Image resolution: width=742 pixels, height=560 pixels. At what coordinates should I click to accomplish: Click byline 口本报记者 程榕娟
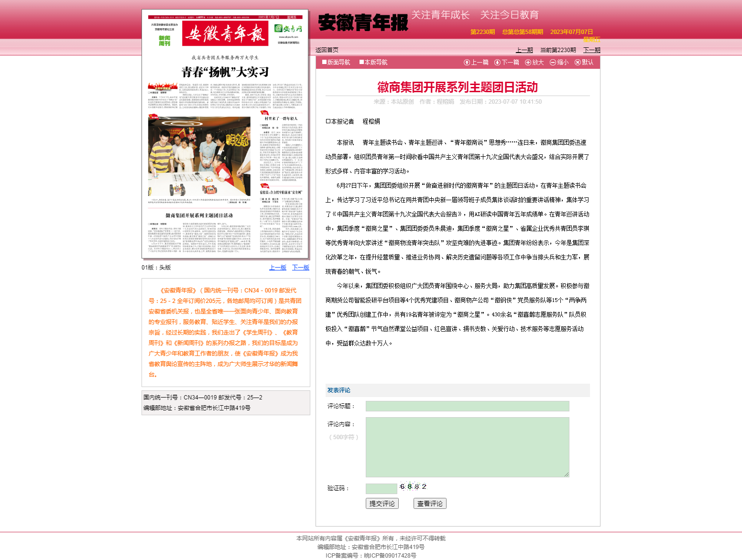[x=353, y=121]
